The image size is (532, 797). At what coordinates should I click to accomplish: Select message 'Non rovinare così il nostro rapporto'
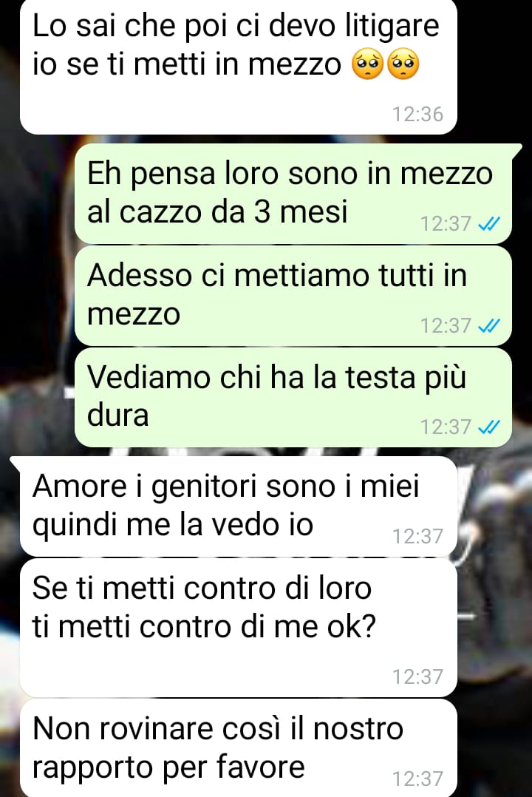239,747
